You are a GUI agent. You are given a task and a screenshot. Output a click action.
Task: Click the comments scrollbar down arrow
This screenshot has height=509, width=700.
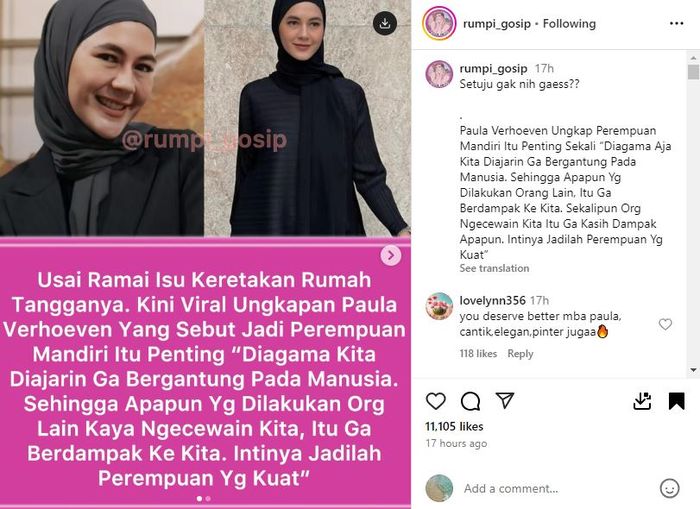click(693, 370)
